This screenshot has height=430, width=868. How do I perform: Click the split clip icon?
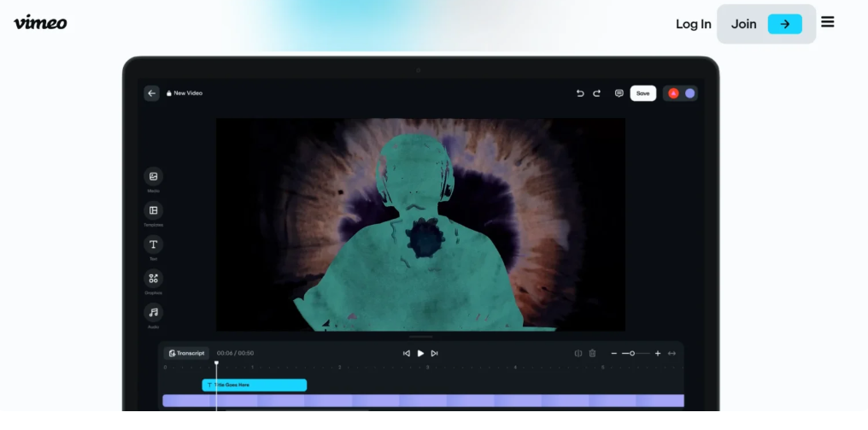point(578,354)
